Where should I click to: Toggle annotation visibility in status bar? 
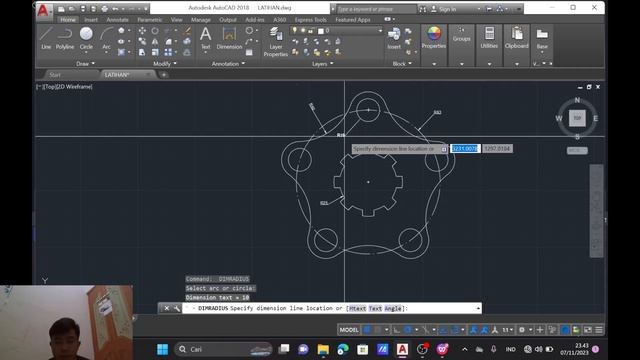click(473, 329)
